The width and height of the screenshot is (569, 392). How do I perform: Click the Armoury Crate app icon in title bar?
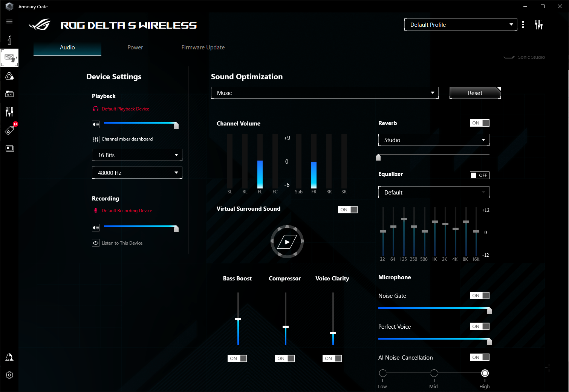coord(9,6)
